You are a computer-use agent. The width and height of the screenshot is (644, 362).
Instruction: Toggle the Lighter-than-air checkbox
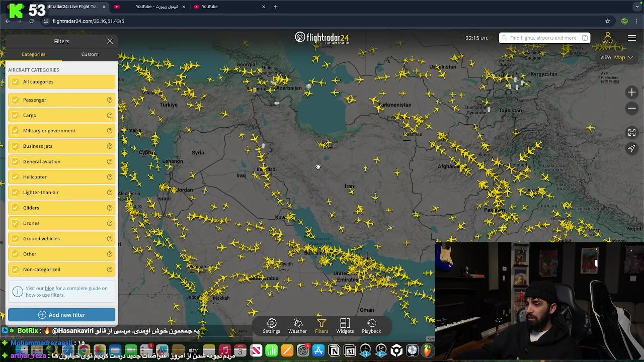[x=15, y=193]
